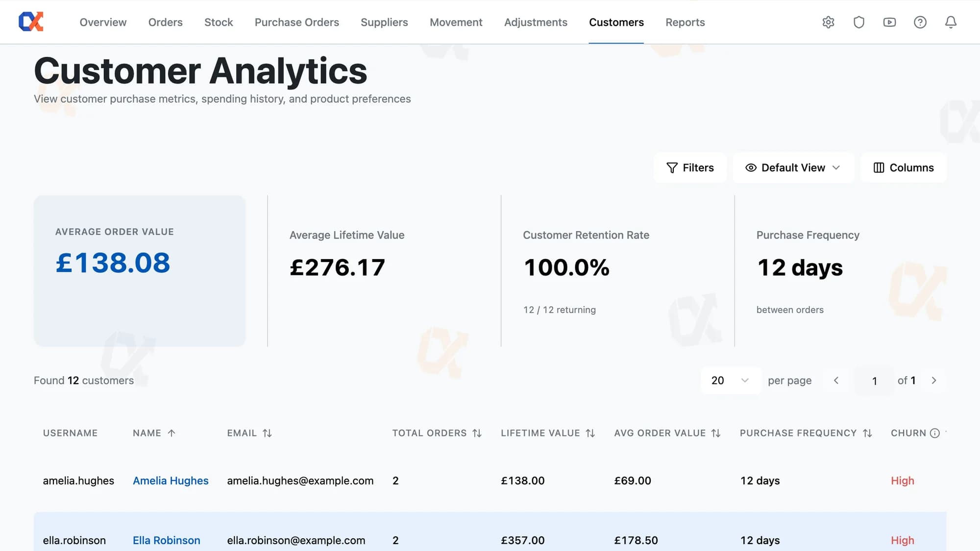Click the app logo in the navbar
980x551 pixels.
(31, 22)
